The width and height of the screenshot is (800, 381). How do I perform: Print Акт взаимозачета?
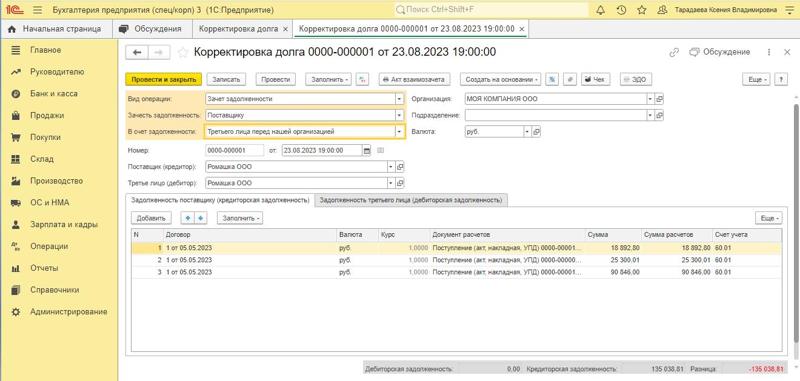pyautogui.click(x=415, y=80)
